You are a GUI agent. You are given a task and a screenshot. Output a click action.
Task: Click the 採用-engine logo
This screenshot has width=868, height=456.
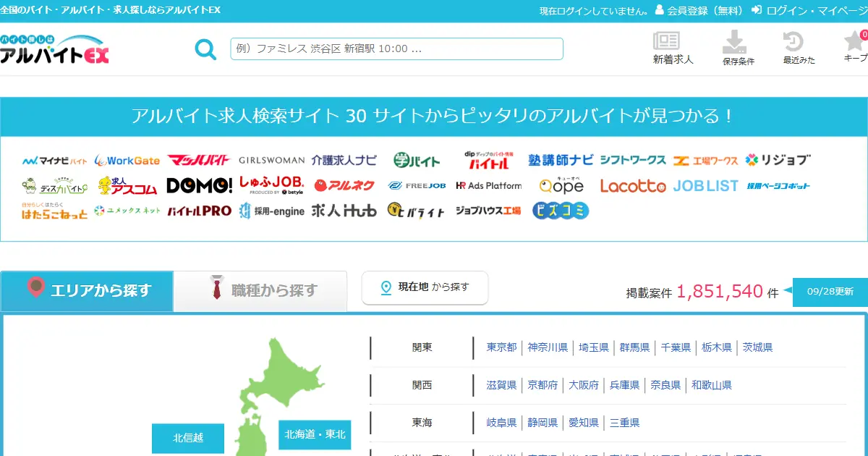point(272,211)
